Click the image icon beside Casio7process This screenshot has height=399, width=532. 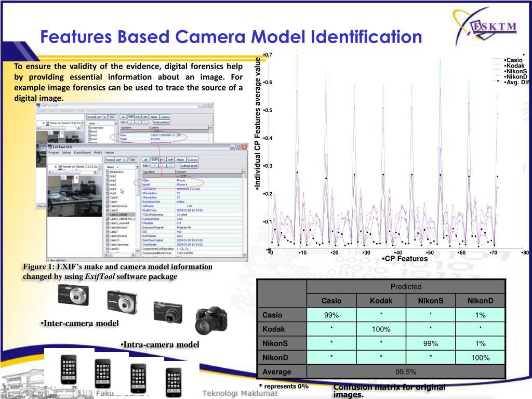(107, 236)
